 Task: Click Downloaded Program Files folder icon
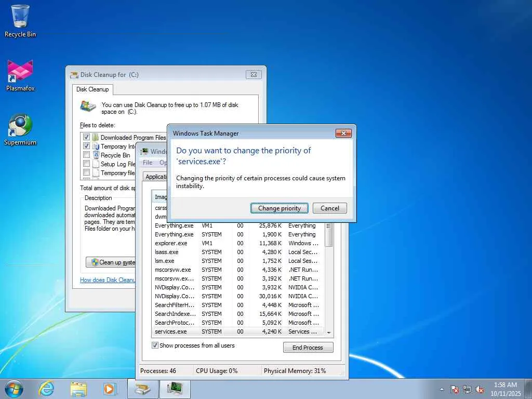coord(96,137)
